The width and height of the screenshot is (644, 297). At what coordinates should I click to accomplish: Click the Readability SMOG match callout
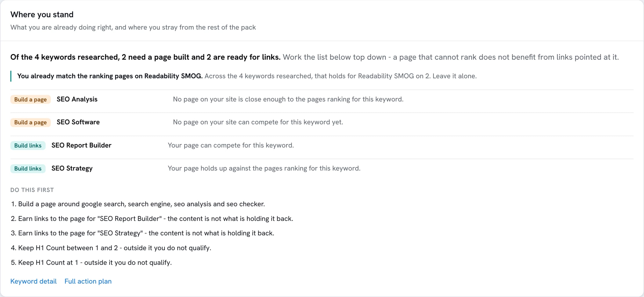(x=247, y=76)
